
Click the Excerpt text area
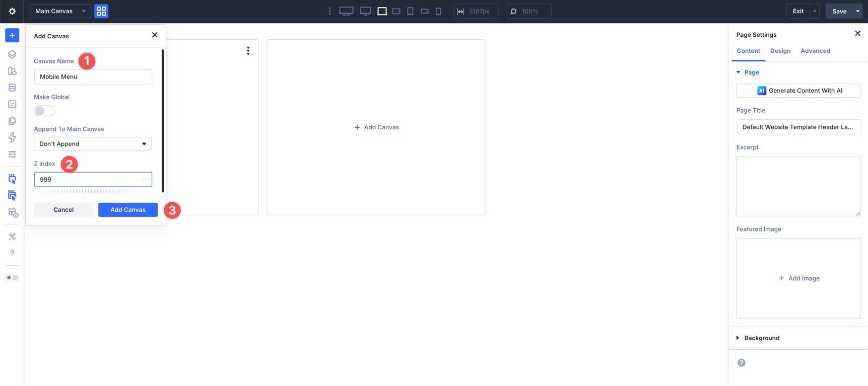[798, 186]
